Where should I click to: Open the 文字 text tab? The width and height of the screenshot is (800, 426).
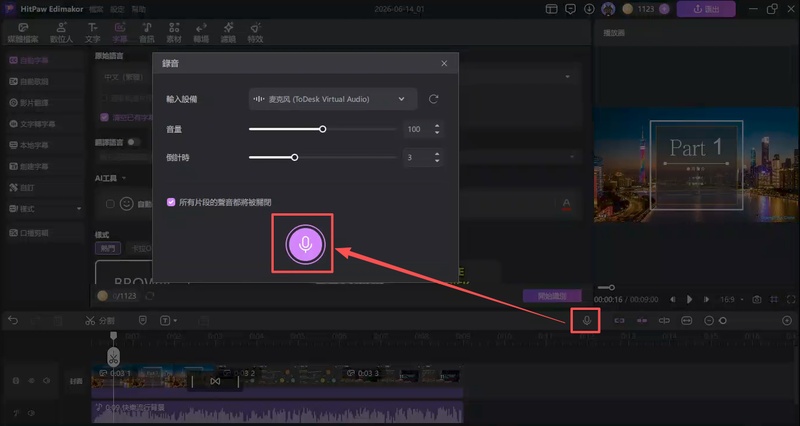(x=92, y=33)
